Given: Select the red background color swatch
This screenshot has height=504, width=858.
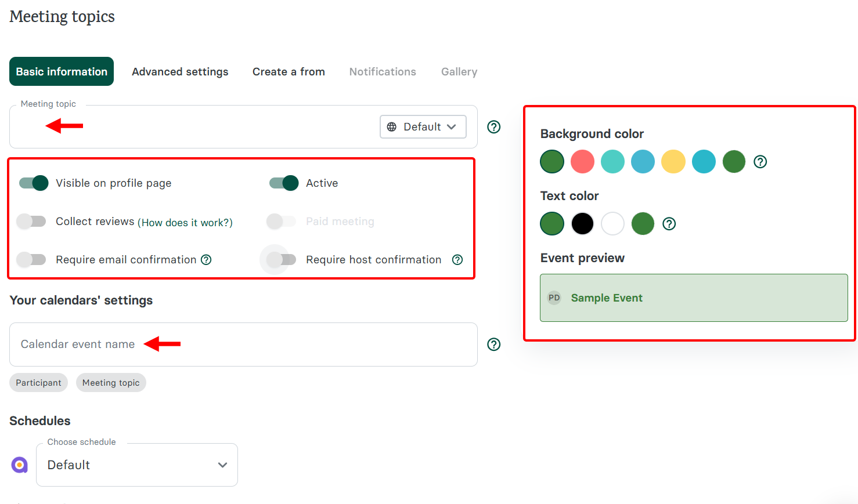Looking at the screenshot, I should tap(582, 161).
